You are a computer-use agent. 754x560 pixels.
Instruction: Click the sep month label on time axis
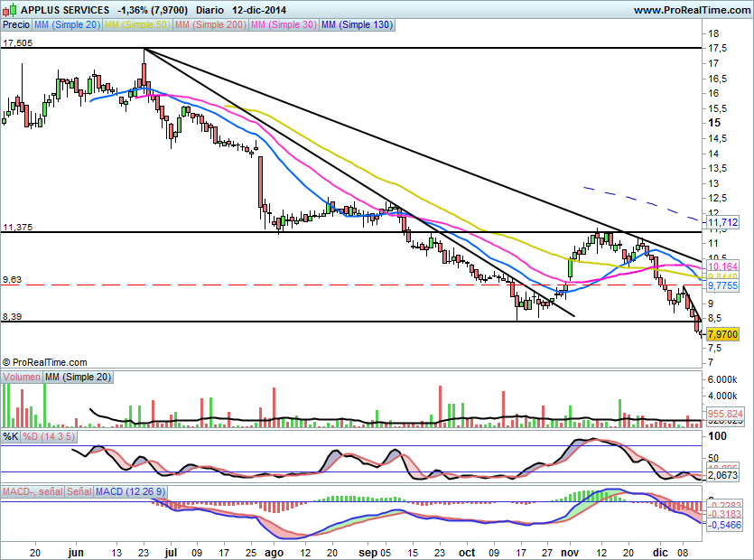coord(368,553)
